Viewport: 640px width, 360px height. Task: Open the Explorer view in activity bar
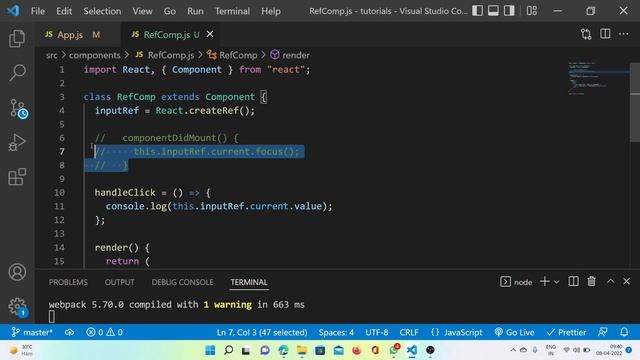point(17,38)
